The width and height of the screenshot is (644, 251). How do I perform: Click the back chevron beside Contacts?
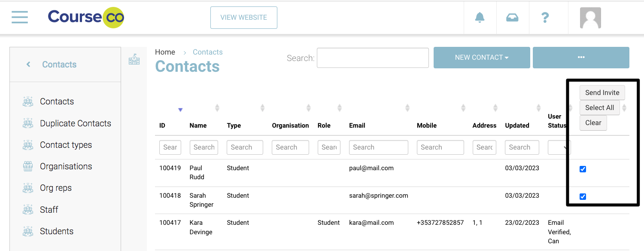click(x=28, y=64)
